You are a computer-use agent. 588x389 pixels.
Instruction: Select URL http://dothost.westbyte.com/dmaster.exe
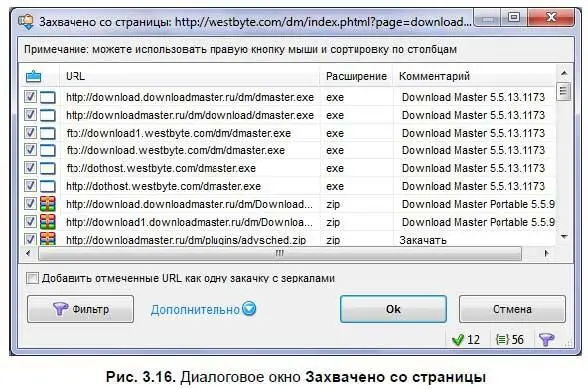[x=164, y=186]
